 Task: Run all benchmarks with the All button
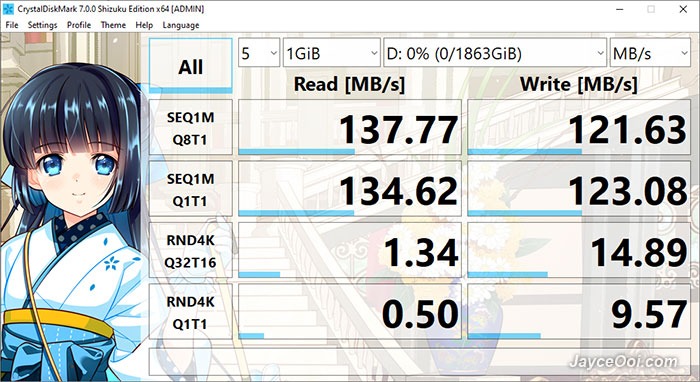coord(191,66)
